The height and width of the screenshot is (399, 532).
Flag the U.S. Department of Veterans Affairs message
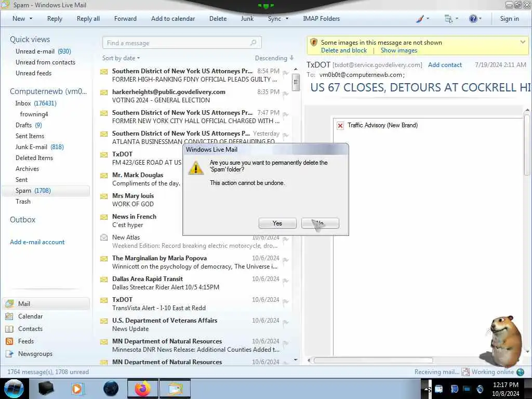click(286, 322)
